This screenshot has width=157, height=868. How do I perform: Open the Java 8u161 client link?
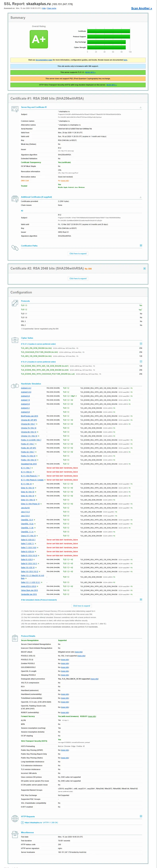click(25, 508)
